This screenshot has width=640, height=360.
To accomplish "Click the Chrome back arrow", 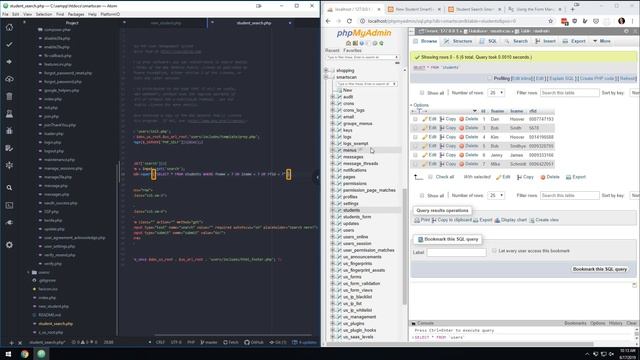I will (x=329, y=21).
